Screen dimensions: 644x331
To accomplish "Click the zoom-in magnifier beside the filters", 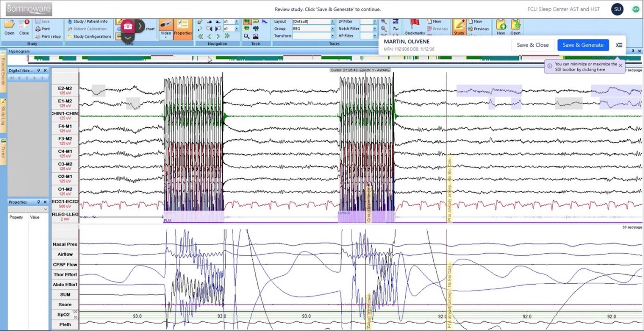I will coord(384,22).
